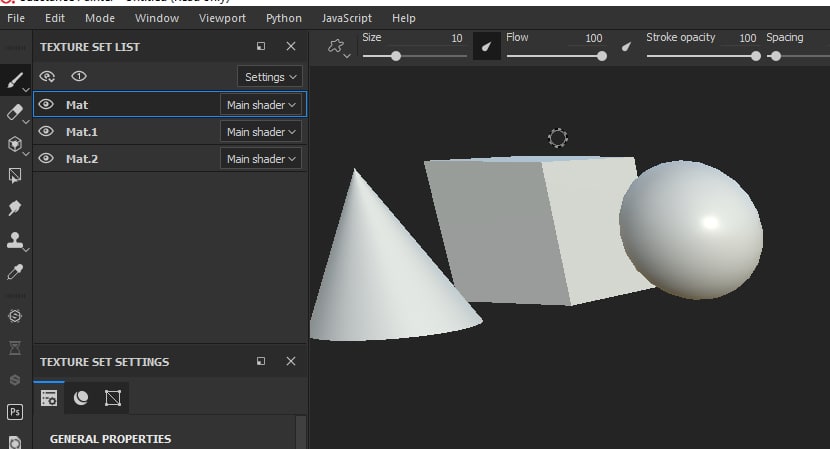Open the Substance resource updater icon

point(15,316)
